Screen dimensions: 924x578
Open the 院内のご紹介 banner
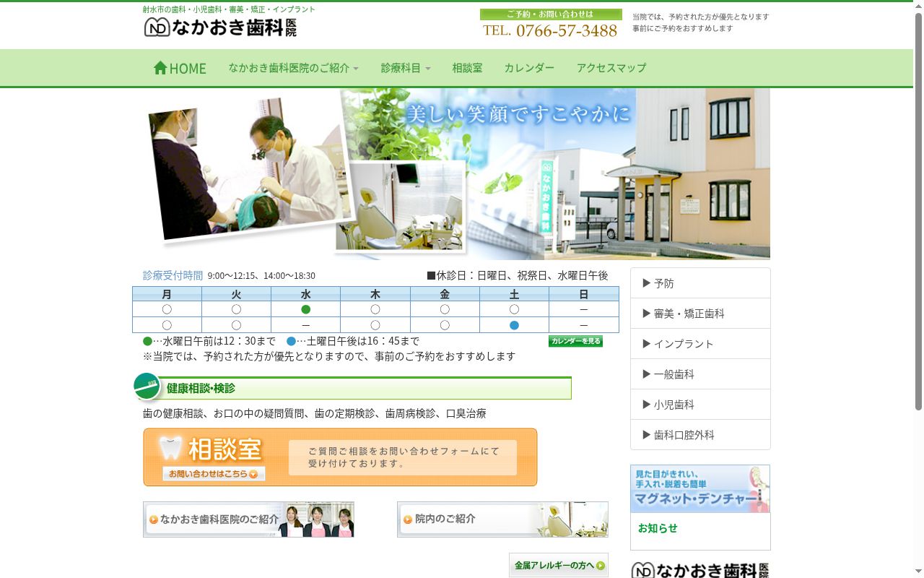tap(502, 519)
